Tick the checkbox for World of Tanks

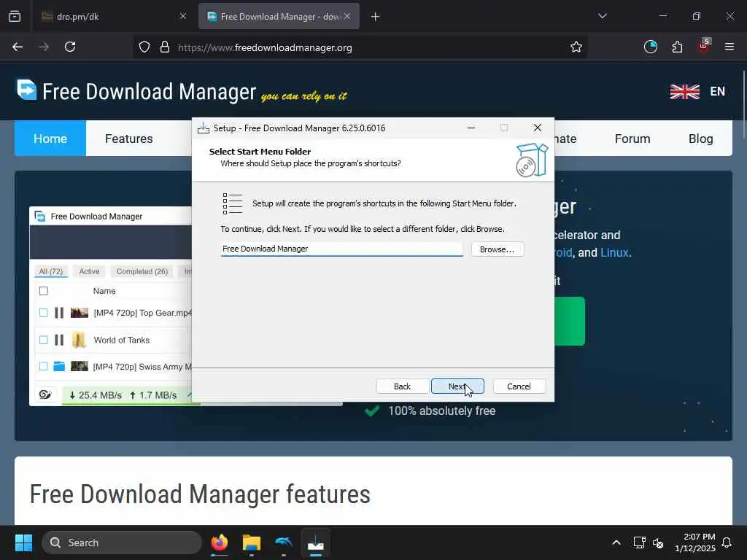(x=43, y=340)
